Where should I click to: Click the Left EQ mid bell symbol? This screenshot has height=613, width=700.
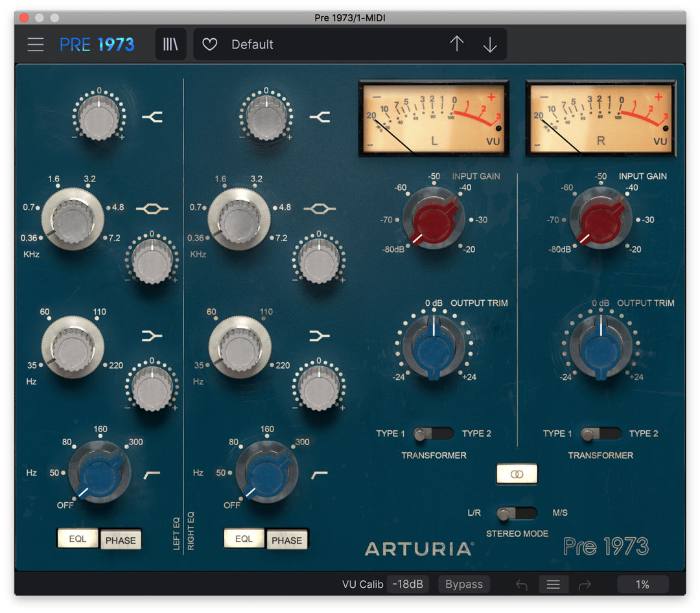point(152,209)
